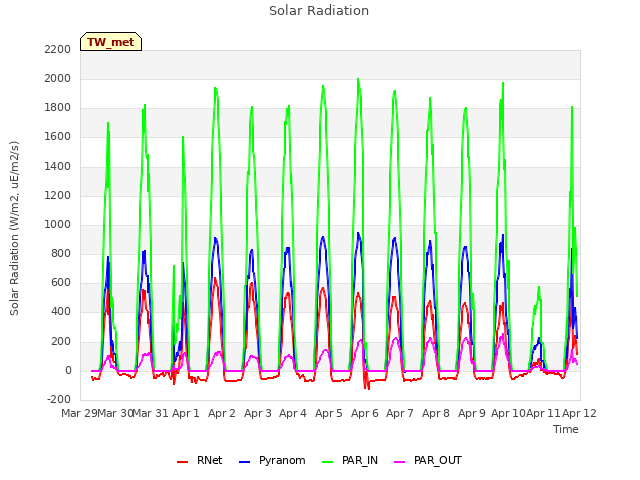Click the Apr 4 x-axis label
The image size is (640, 480).
click(293, 413)
